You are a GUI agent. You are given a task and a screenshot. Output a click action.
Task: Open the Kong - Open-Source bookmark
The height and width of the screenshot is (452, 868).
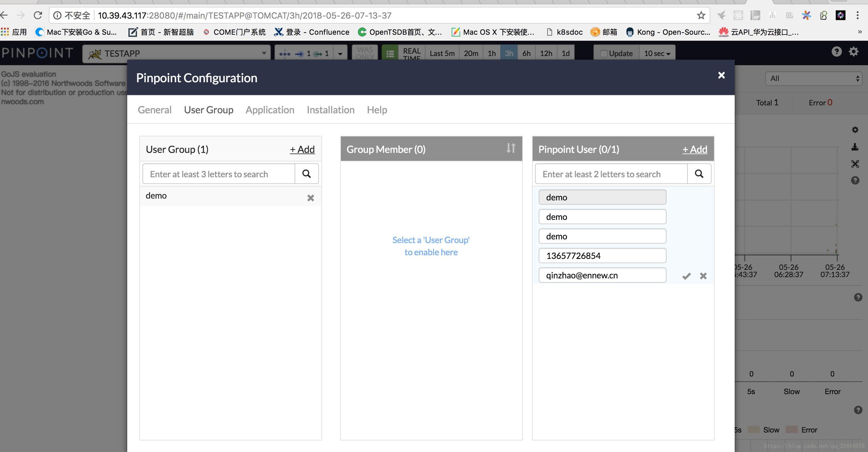pyautogui.click(x=668, y=32)
